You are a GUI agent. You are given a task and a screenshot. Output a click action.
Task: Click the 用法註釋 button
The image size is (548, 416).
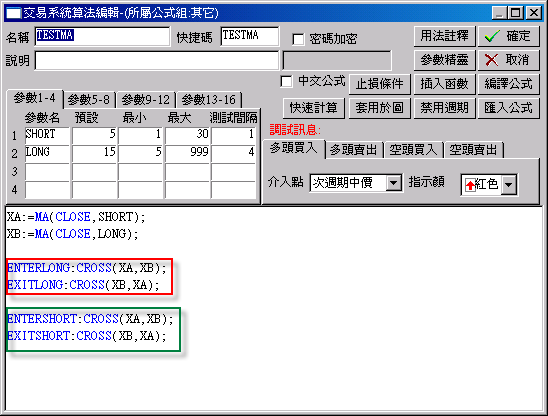click(x=444, y=36)
